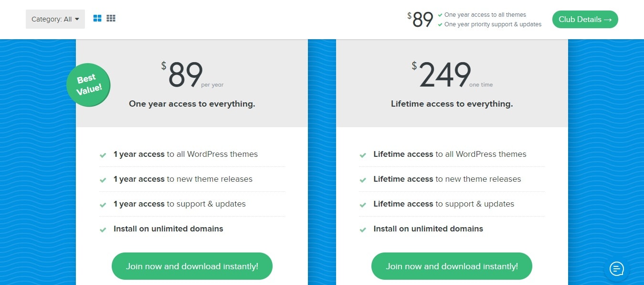Click checkmark beside 1 year access WordPress themes

point(103,155)
